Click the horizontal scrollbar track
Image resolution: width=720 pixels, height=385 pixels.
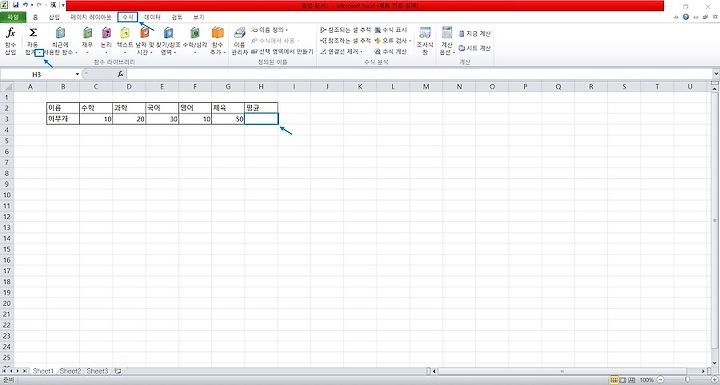tap(568, 371)
